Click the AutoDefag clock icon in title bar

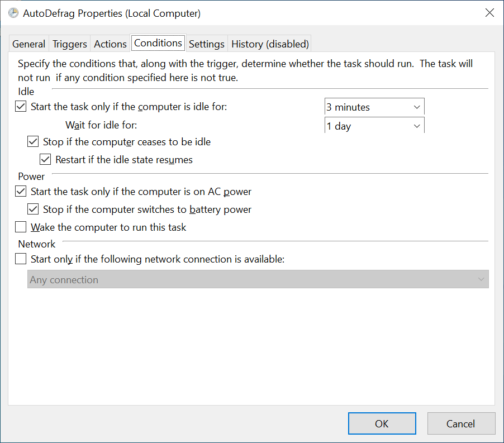[13, 13]
